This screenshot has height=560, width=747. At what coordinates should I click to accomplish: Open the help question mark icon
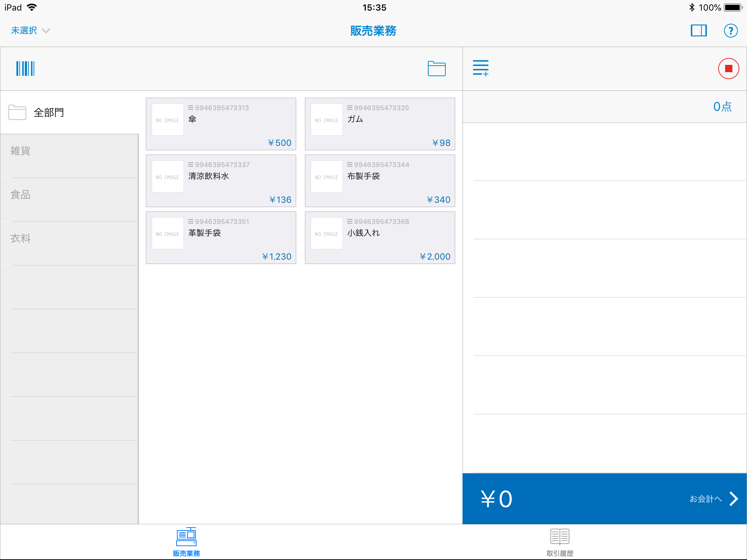(731, 31)
